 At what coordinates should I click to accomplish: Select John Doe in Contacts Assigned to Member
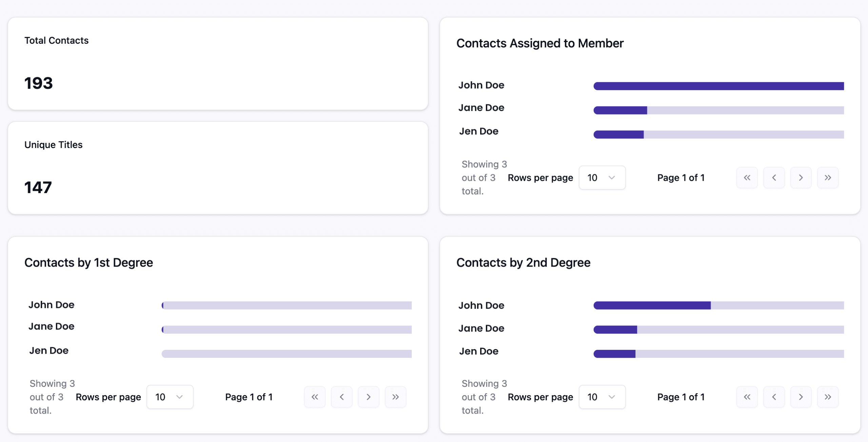coord(481,85)
